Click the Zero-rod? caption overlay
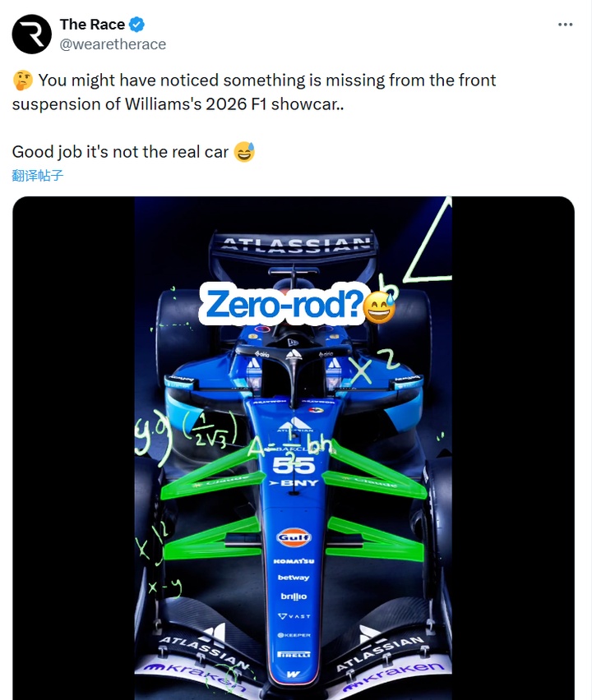This screenshot has width=592, height=700. pos(284,304)
